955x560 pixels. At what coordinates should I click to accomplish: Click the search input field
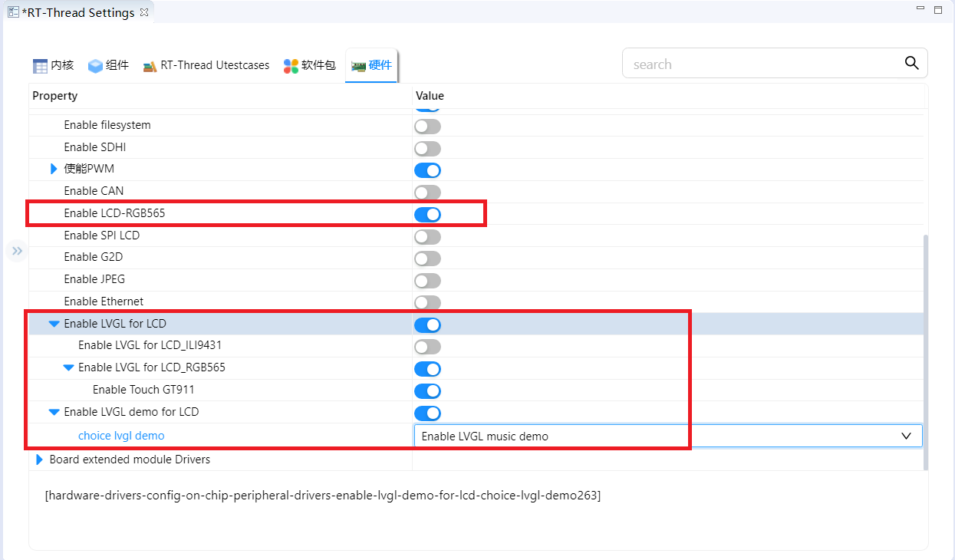tap(759, 64)
